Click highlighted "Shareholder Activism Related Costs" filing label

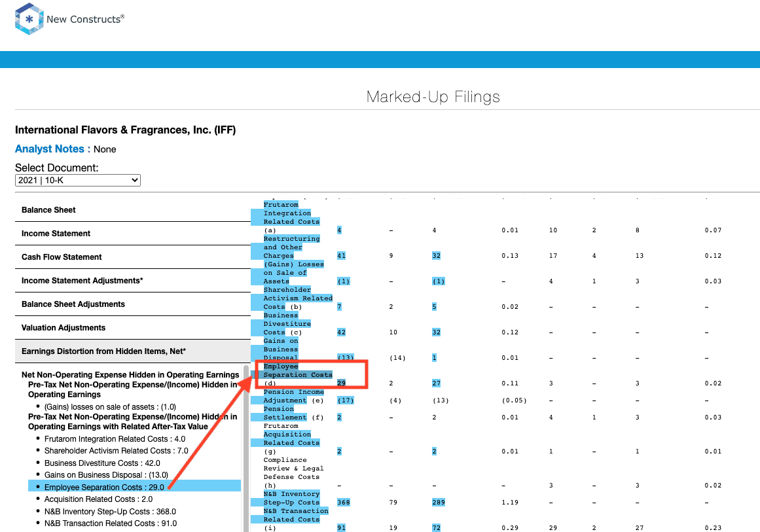click(x=298, y=298)
